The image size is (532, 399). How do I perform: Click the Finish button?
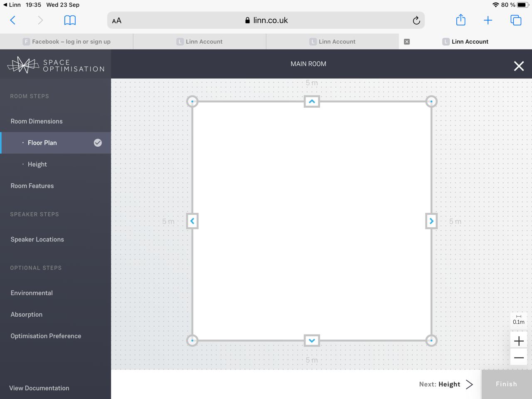tap(506, 384)
